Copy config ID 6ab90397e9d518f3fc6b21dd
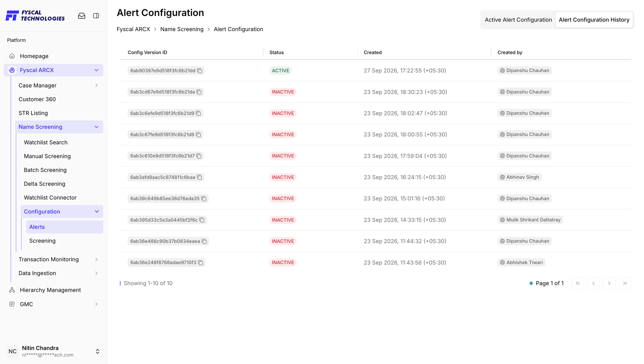The height and width of the screenshot is (364, 644). (x=200, y=71)
